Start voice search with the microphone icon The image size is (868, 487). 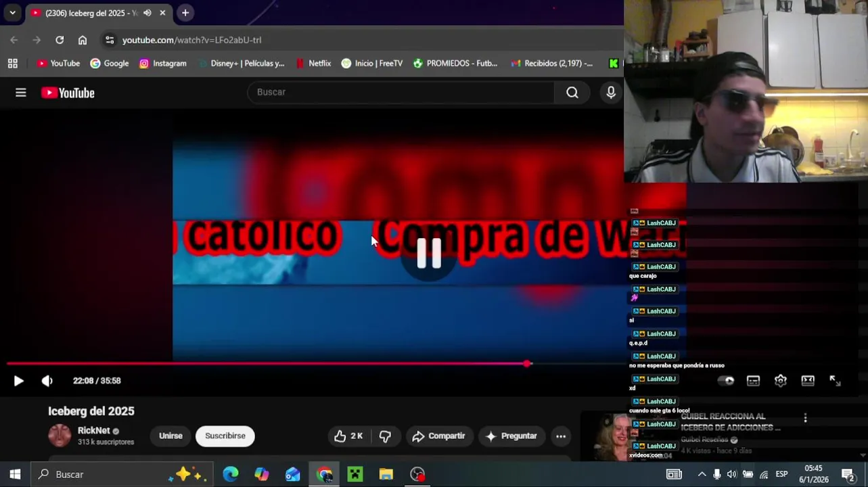click(611, 93)
